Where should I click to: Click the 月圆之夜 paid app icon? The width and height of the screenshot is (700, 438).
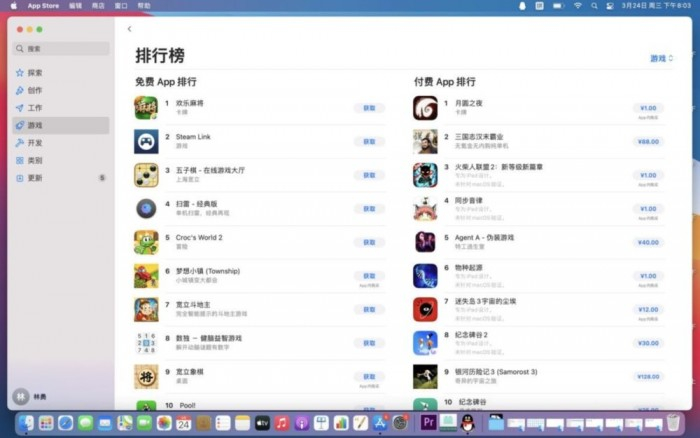coord(425,108)
